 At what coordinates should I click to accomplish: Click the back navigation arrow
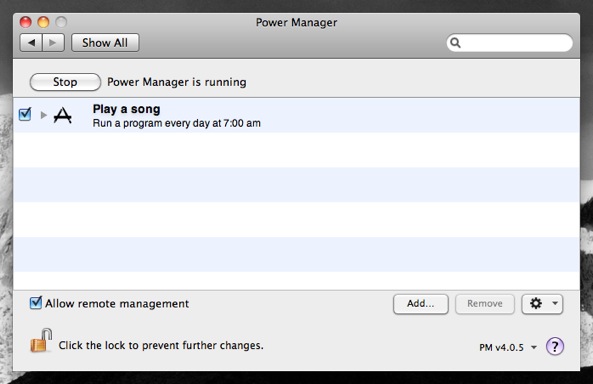tap(31, 43)
